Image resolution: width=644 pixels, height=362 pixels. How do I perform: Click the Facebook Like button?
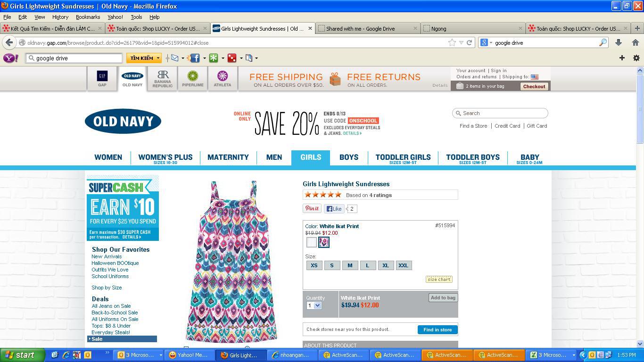click(334, 209)
